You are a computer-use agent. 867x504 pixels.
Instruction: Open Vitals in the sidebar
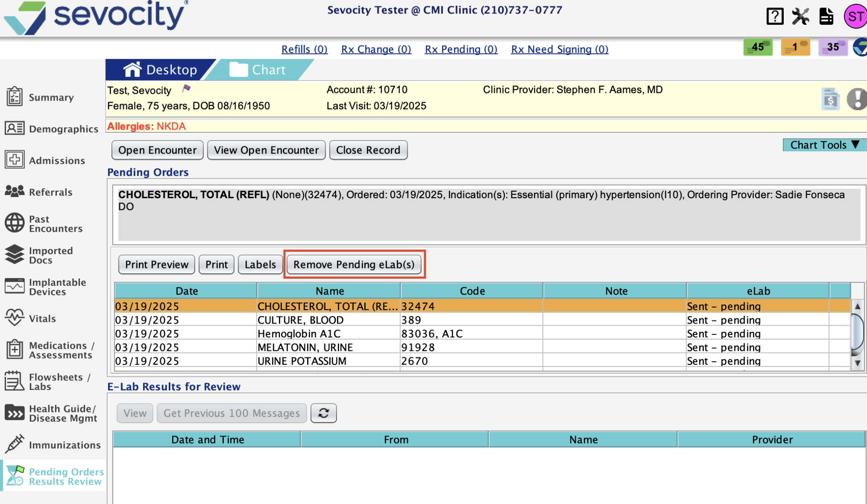coord(42,318)
